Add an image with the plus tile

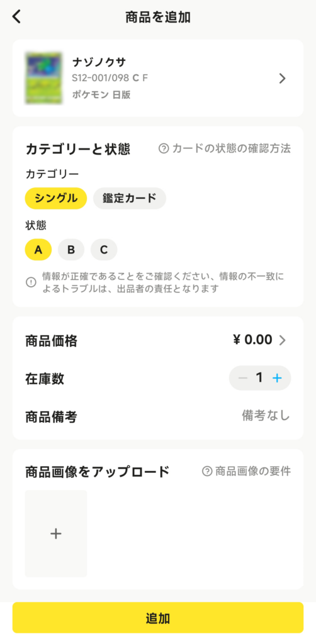56,533
